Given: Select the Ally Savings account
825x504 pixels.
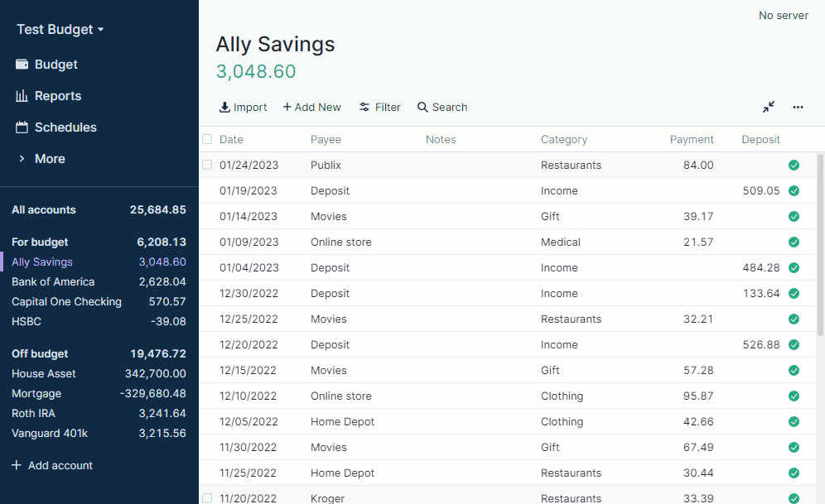Looking at the screenshot, I should (99, 262).
